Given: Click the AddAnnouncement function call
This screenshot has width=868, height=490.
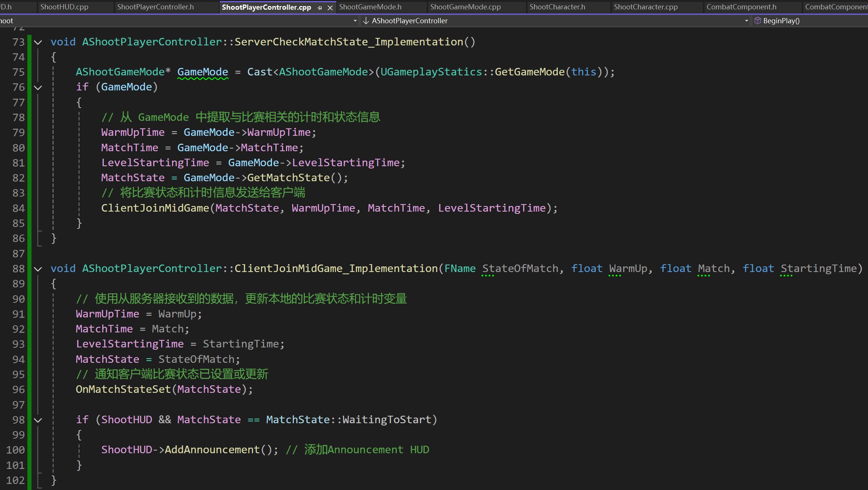Looking at the screenshot, I should coord(212,449).
